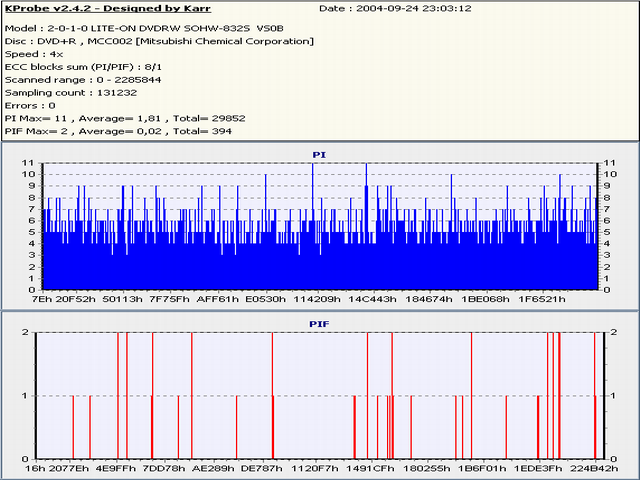The height and width of the screenshot is (480, 640).
Task: Select the 2077Eh axis label
Action: click(x=69, y=468)
